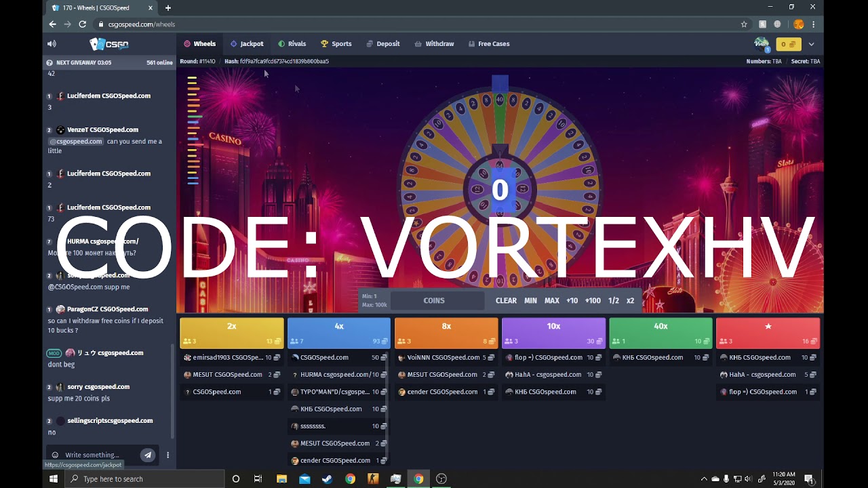Click VenzeT's chat username

point(102,129)
